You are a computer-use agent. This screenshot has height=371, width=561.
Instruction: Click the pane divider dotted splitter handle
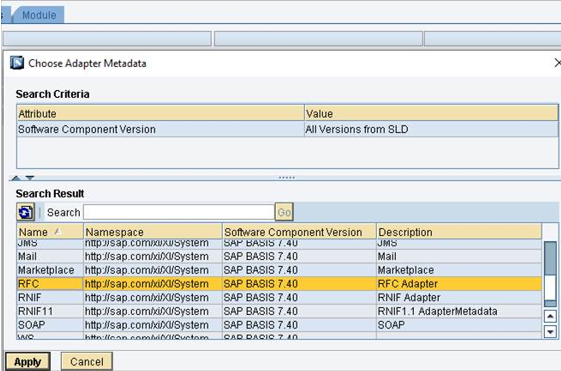(x=287, y=177)
